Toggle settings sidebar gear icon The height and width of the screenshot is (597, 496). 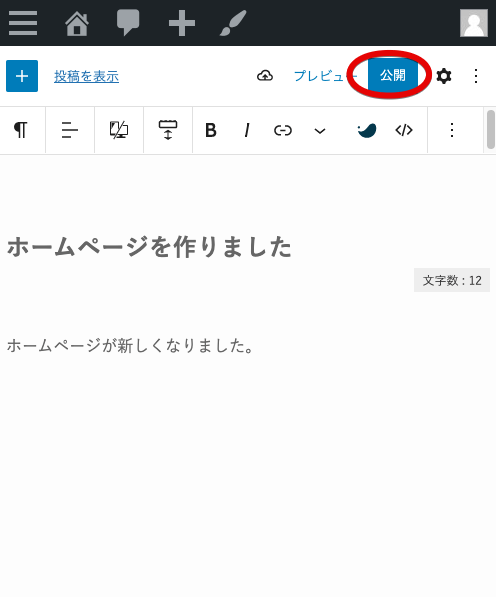pyautogui.click(x=443, y=76)
